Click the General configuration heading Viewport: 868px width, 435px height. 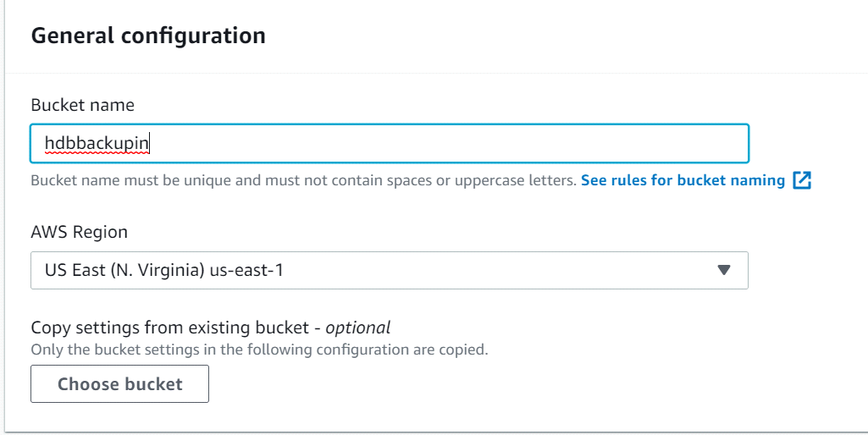tap(148, 36)
